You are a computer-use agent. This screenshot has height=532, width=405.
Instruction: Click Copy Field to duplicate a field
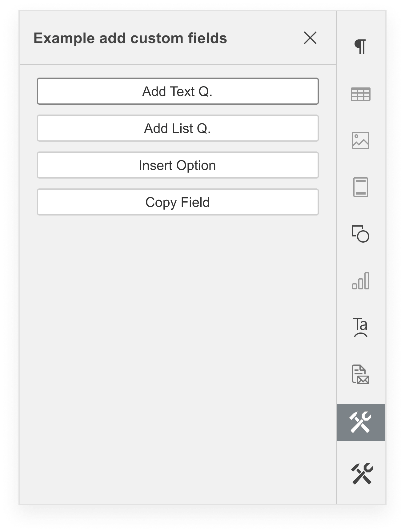coord(178,202)
